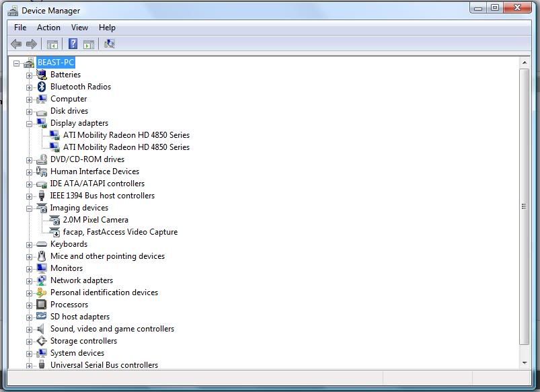The height and width of the screenshot is (392, 540).
Task: Select the Network adapters icon
Action: pos(42,280)
